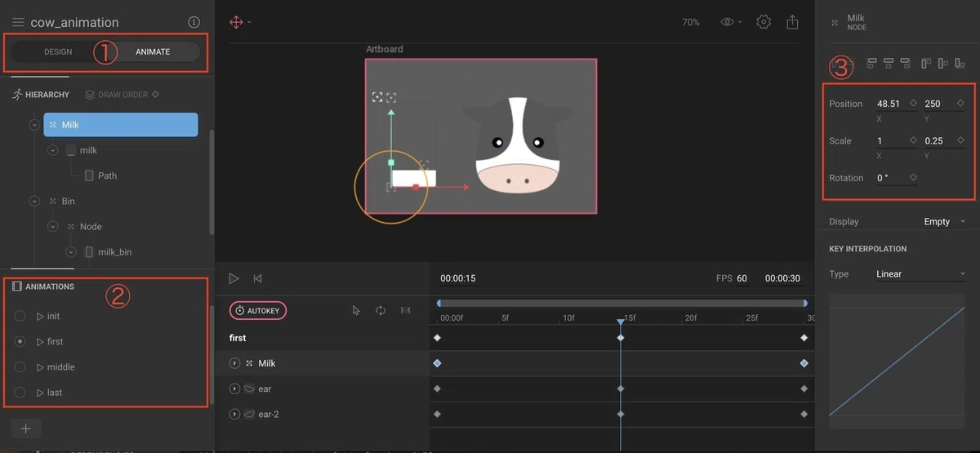Collapse the lowercase milk shape chevron
980x453 pixels.
[x=53, y=150]
